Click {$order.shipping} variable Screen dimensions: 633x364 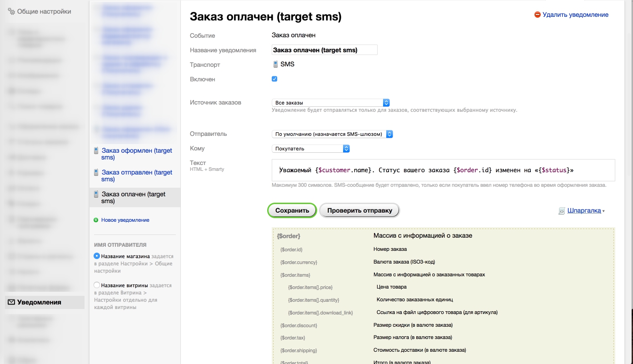299,350
